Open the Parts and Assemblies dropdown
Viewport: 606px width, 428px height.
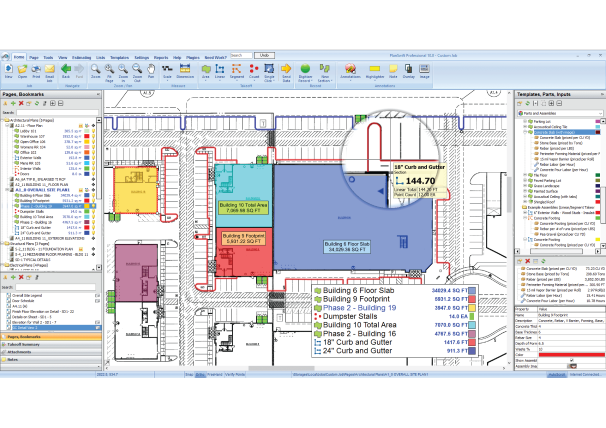click(x=560, y=113)
